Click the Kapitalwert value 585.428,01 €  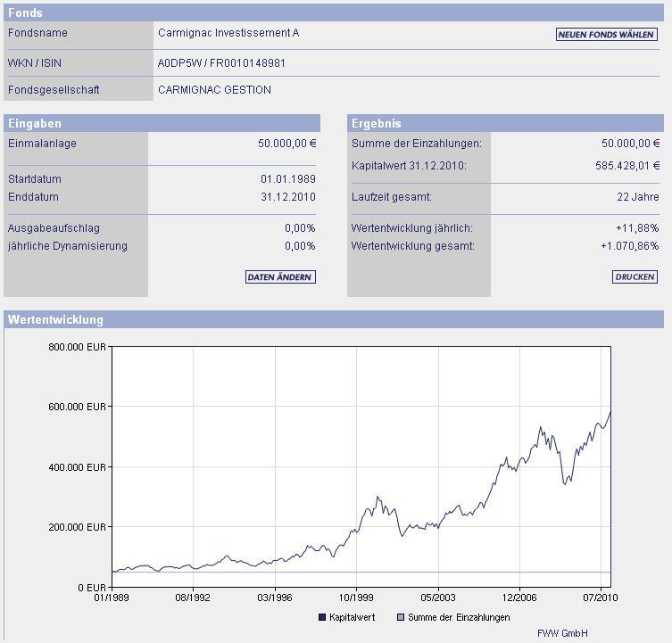coord(627,165)
